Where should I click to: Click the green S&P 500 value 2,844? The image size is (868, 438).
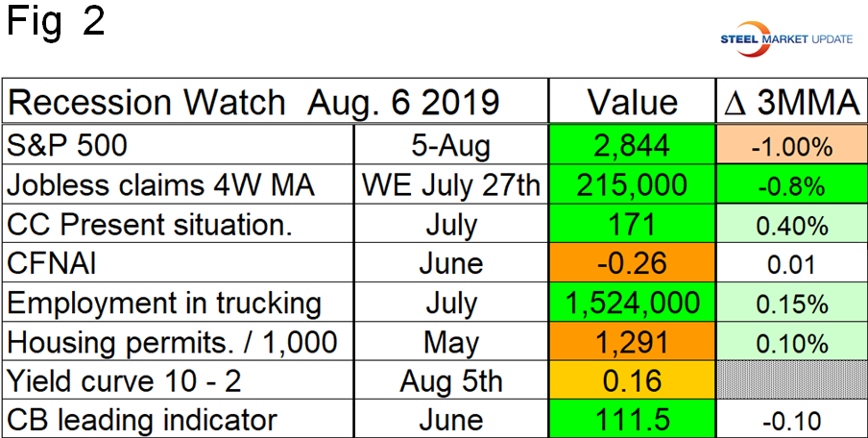click(x=633, y=147)
